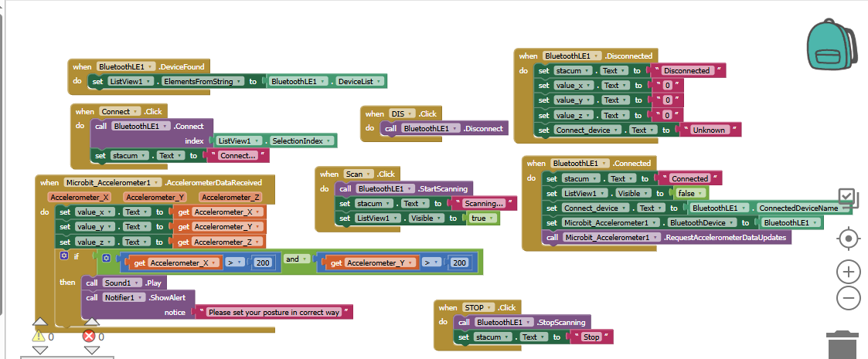Select the 'true' boolean dropdown under Scan.Click
The height and width of the screenshot is (359, 868).
(484, 218)
